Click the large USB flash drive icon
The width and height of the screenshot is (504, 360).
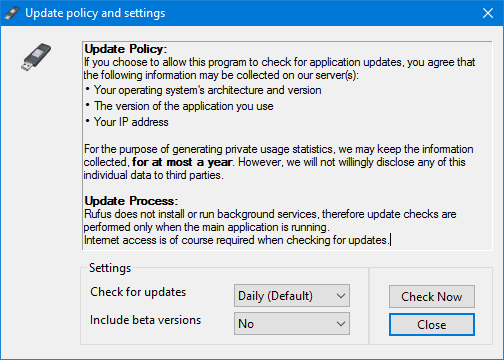click(x=36, y=57)
